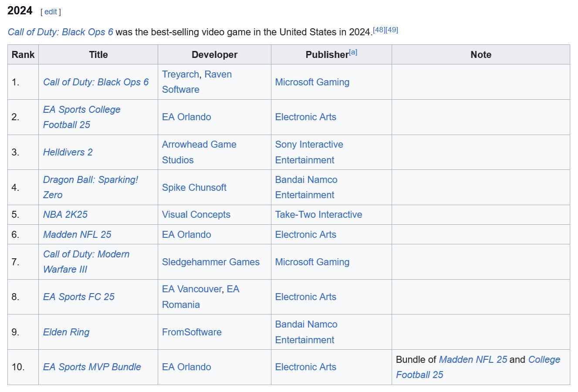Open the EA Romania developer link
Viewport: 578px width, 392px height.
click(x=201, y=297)
